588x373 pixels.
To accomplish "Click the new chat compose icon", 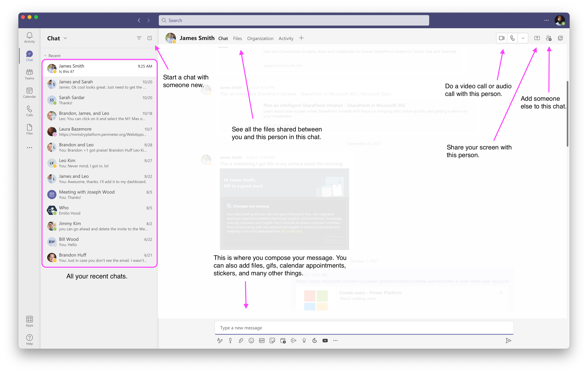I will pos(150,38).
